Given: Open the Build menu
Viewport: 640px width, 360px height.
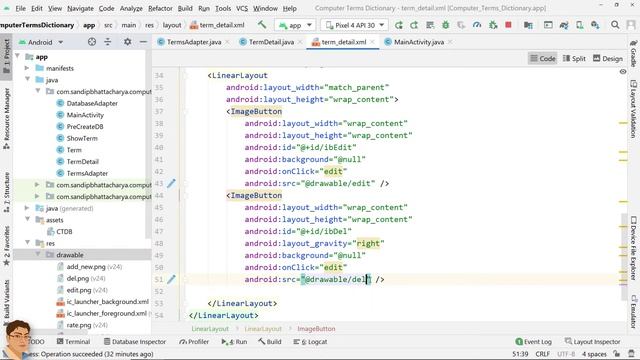Looking at the screenshot, I should [185, 8].
